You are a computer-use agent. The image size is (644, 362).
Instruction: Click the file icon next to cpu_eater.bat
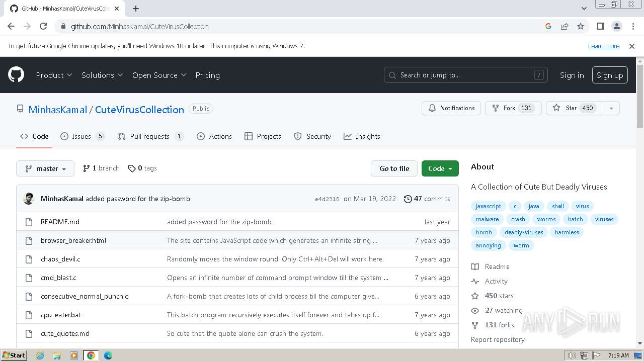[x=28, y=315]
